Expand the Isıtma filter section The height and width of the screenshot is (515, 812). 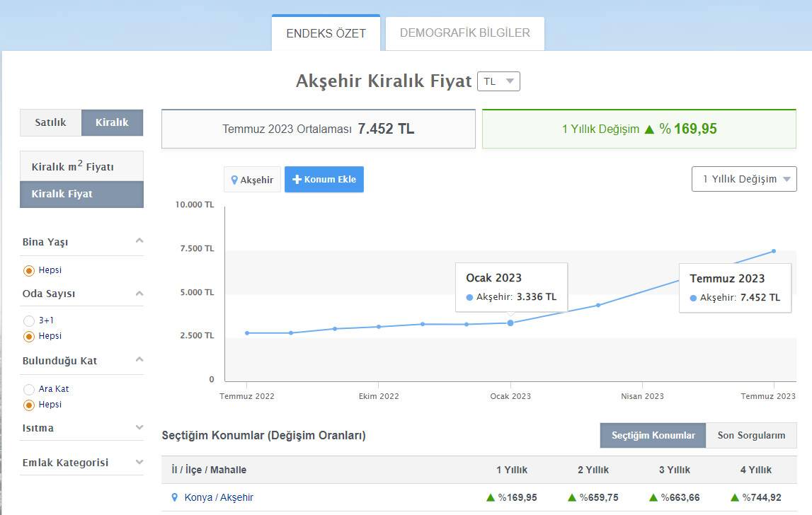[x=139, y=427]
